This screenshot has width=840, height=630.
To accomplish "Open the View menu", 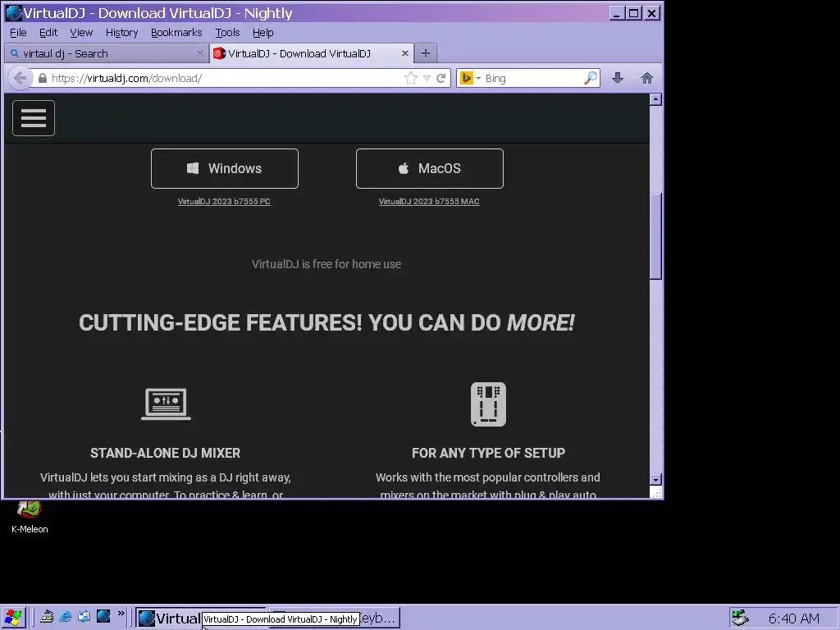I will 81,33.
